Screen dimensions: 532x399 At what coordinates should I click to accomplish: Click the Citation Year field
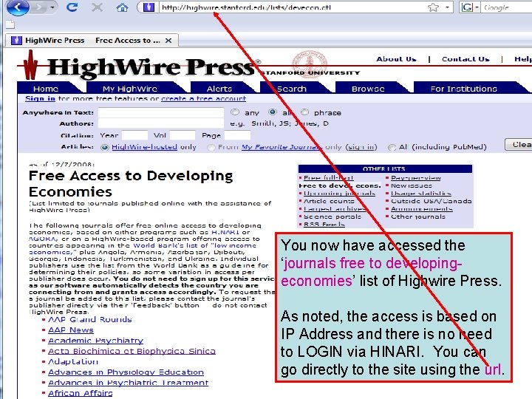click(134, 135)
